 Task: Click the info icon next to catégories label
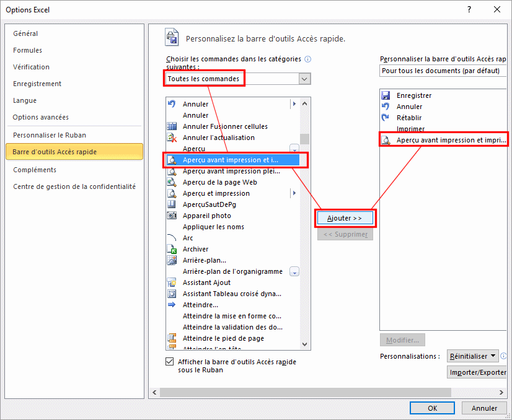click(307, 59)
